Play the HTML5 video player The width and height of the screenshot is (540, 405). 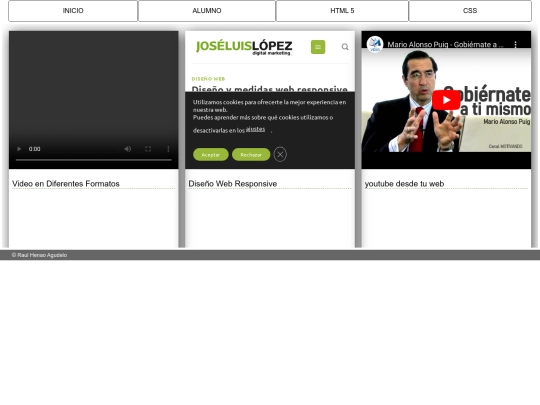pyautogui.click(x=19, y=149)
